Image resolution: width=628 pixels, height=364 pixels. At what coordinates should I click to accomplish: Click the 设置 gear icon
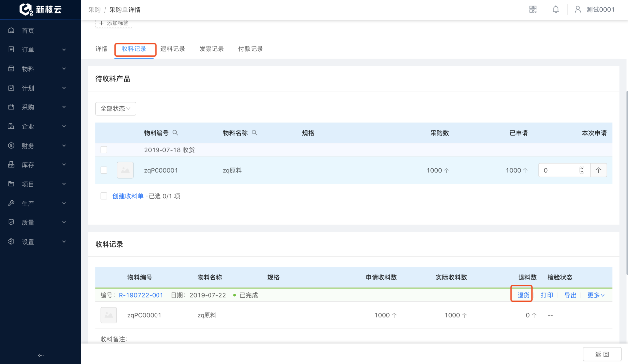[x=11, y=242]
